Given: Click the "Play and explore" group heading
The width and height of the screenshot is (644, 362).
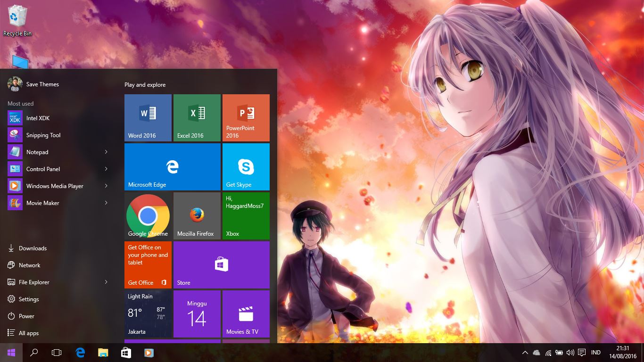Looking at the screenshot, I should pos(145,85).
